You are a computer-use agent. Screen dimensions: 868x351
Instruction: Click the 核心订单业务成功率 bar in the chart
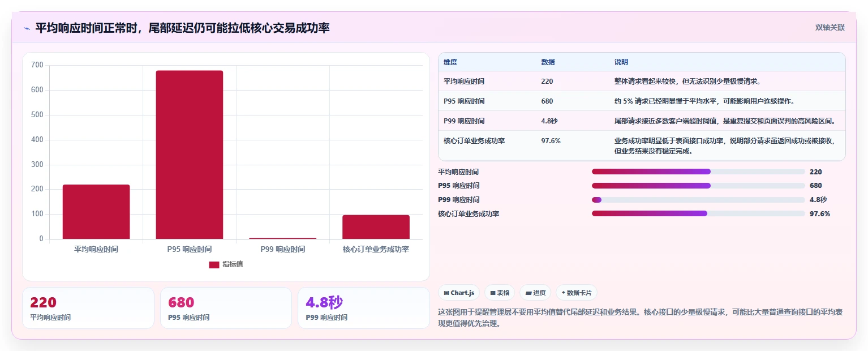pos(376,227)
